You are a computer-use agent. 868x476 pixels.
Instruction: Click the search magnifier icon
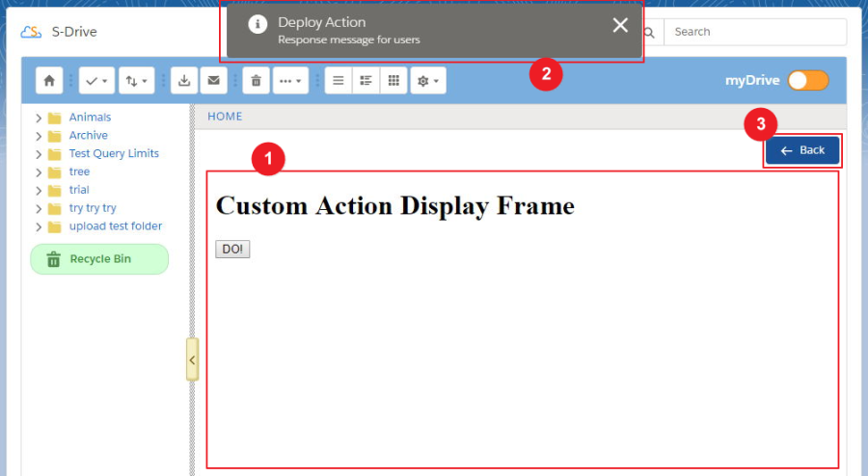pos(649,33)
